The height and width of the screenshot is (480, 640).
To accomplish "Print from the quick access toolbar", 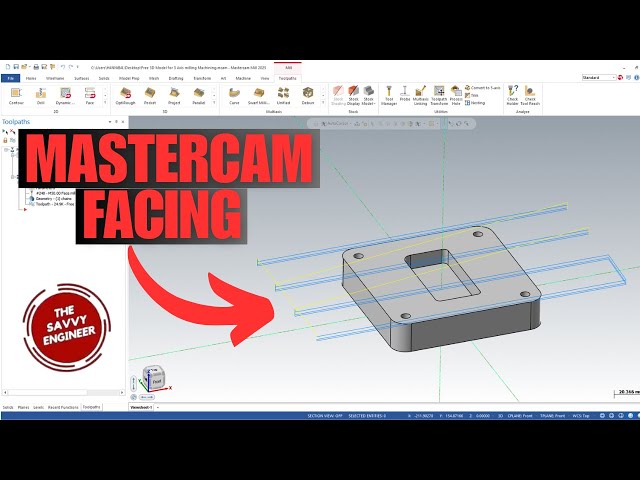I will point(36,67).
